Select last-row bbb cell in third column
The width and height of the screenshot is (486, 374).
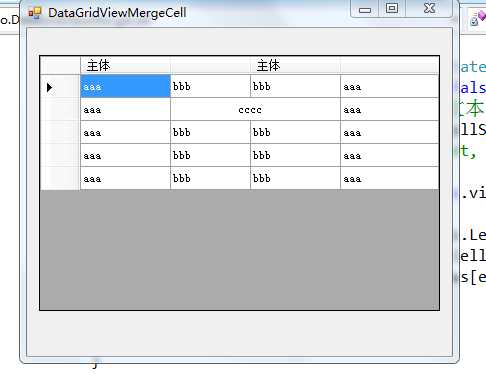(295, 178)
